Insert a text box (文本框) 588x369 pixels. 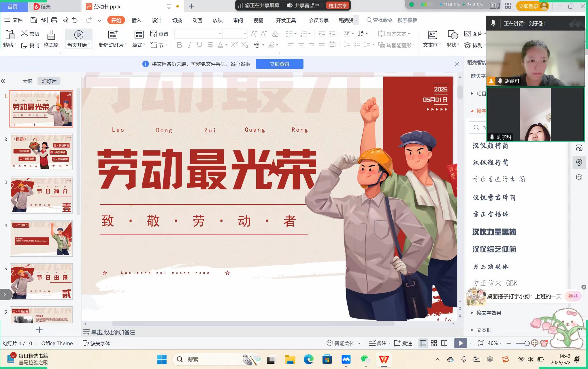[x=432, y=35]
